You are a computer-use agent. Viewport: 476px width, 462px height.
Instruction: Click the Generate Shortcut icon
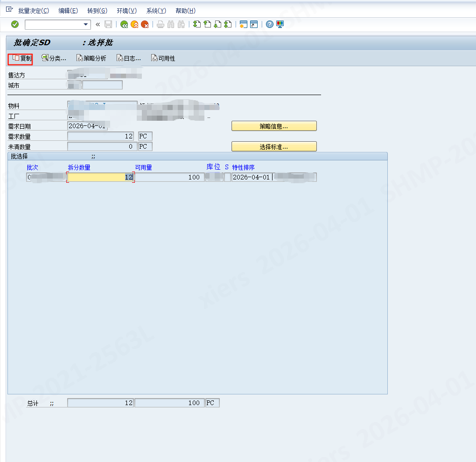[254, 24]
